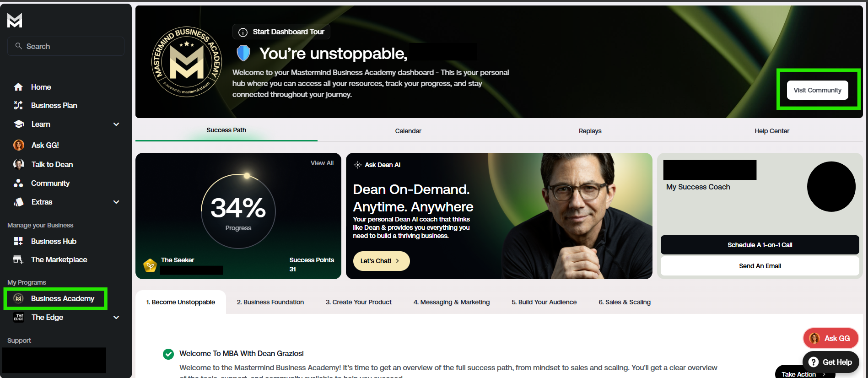868x378 pixels.
Task: Click the Let's Chat! button
Action: click(381, 261)
